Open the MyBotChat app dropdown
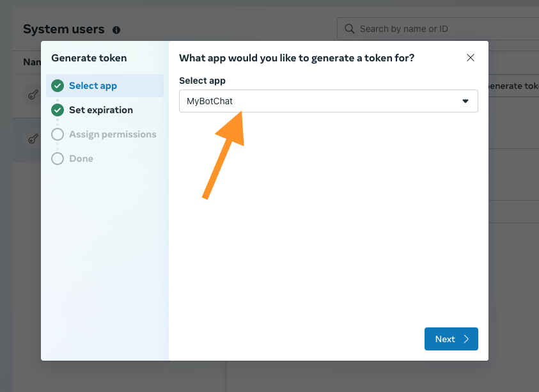This screenshot has height=392, width=539. tap(328, 101)
